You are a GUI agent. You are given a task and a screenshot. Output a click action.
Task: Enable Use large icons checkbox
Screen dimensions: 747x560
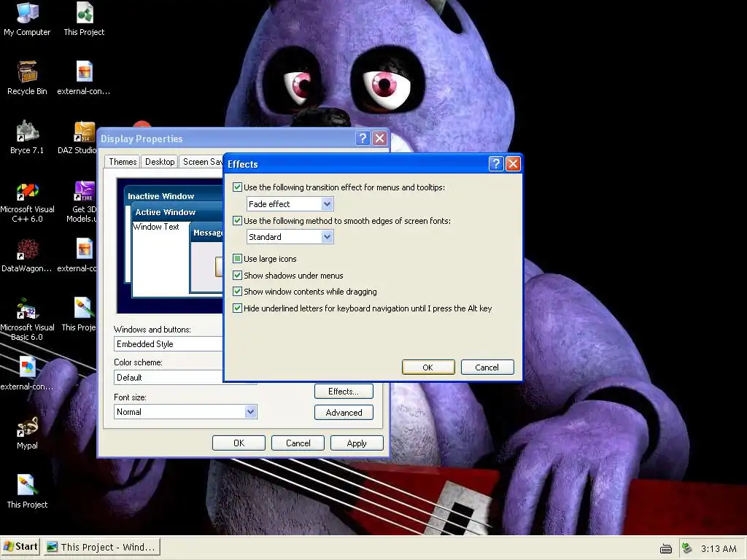(x=237, y=259)
